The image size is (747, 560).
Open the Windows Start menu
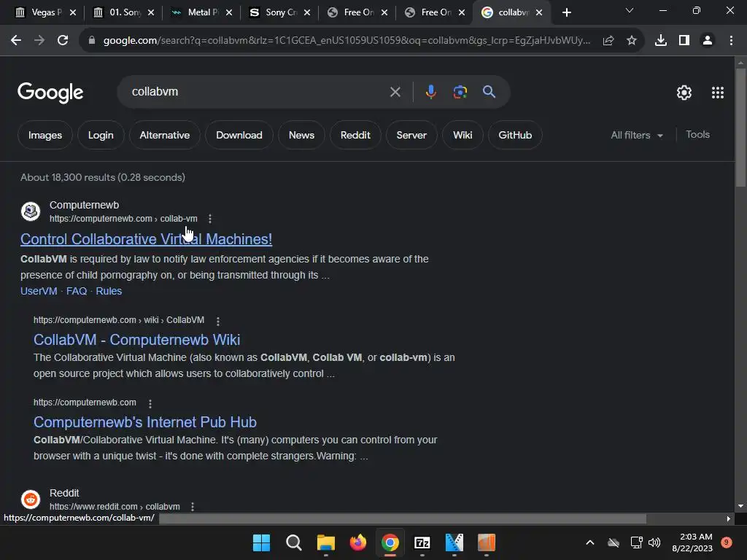pos(261,542)
